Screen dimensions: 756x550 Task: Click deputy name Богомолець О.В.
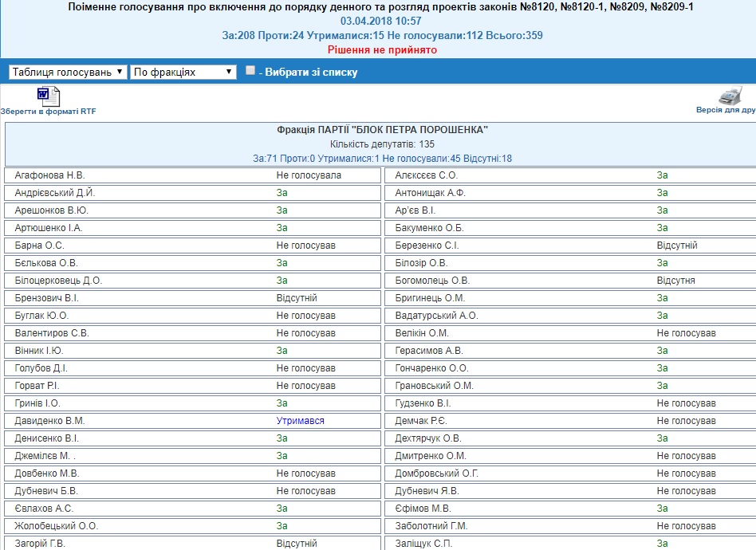(x=433, y=281)
